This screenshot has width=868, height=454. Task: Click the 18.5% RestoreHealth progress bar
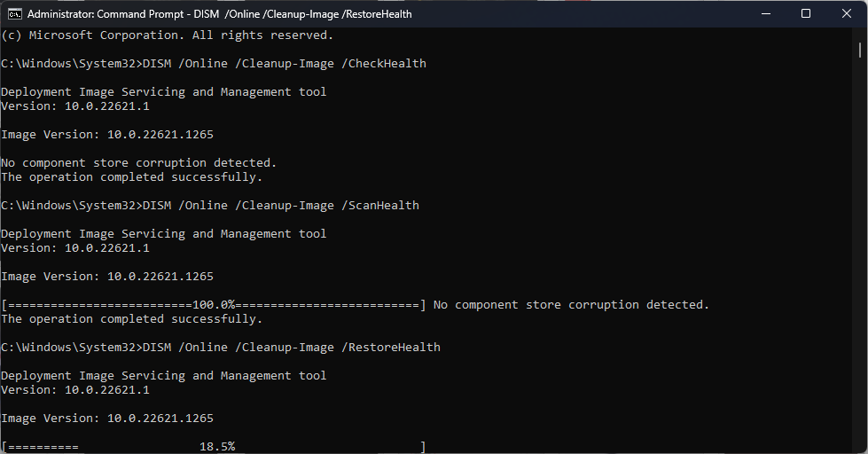pyautogui.click(x=214, y=447)
